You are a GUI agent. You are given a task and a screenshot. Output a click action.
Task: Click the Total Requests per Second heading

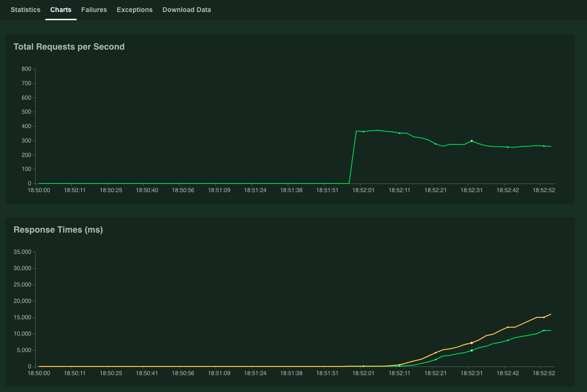click(69, 47)
